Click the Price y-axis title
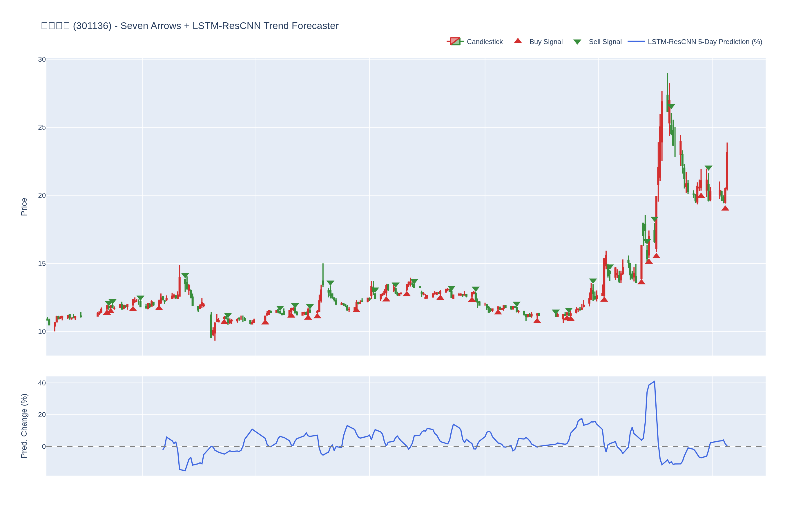Viewport: 812px width, 522px height. (x=24, y=207)
